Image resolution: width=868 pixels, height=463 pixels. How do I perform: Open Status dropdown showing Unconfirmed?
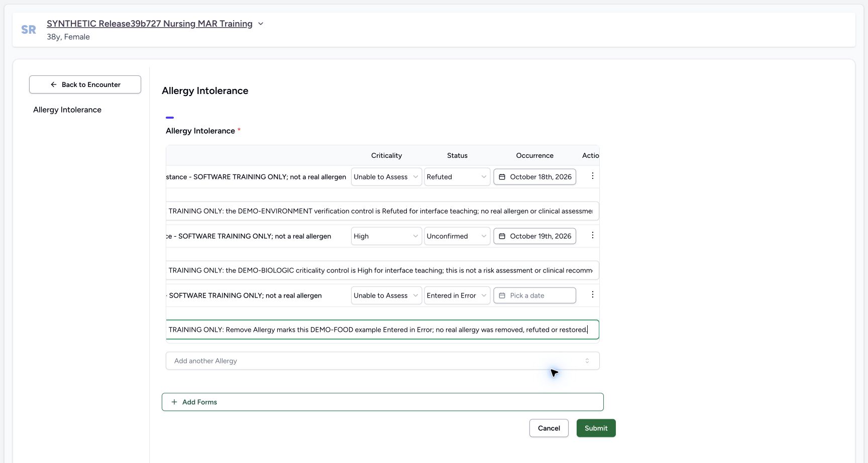[x=457, y=236]
